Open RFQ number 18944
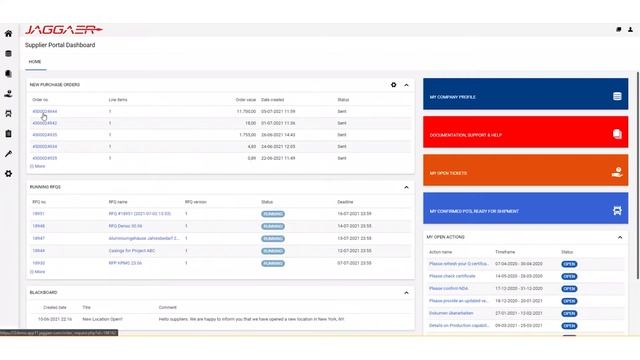 38,251
